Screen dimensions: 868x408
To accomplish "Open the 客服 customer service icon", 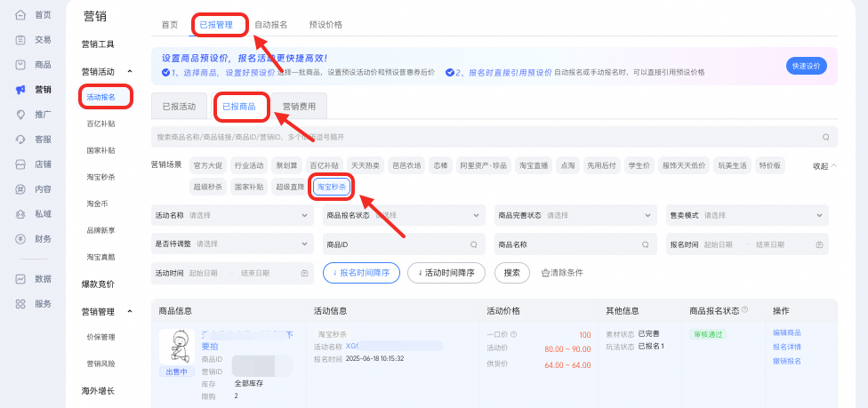I will click(x=20, y=140).
